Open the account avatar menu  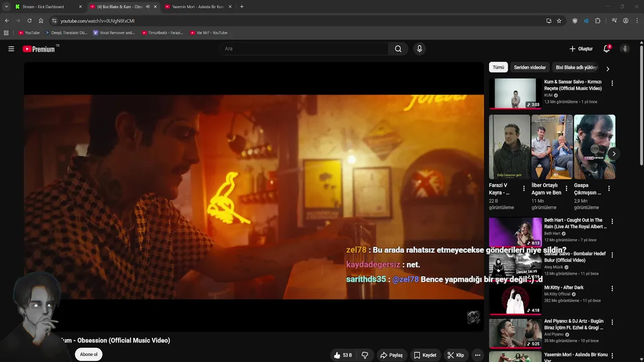coord(625,49)
